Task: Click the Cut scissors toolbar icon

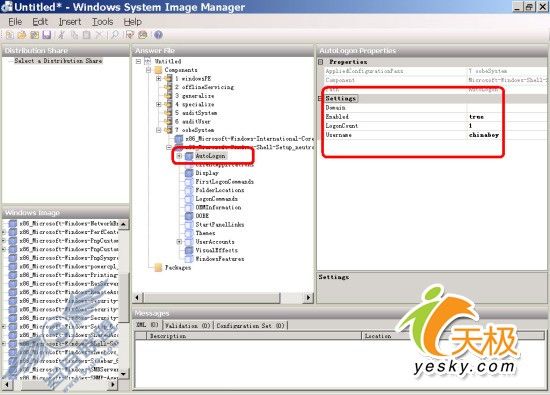Action: click(x=61, y=35)
